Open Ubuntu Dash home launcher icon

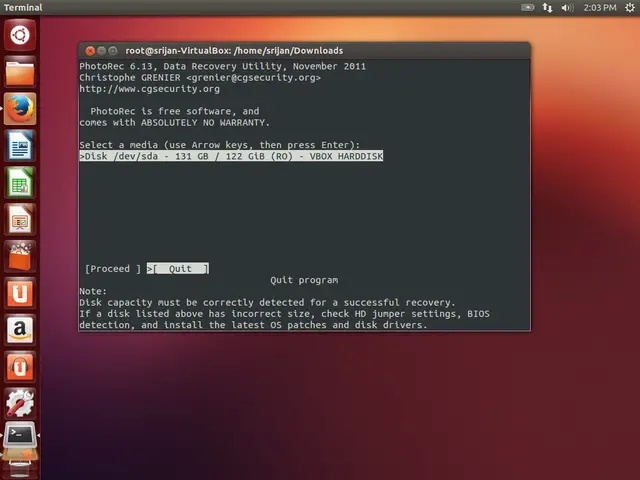point(20,35)
